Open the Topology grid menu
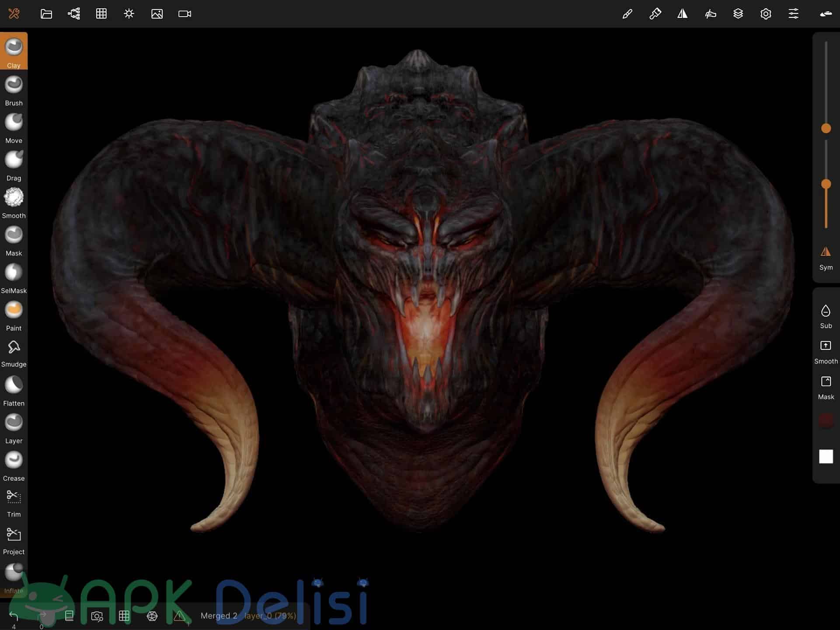This screenshot has width=840, height=630. [x=101, y=14]
